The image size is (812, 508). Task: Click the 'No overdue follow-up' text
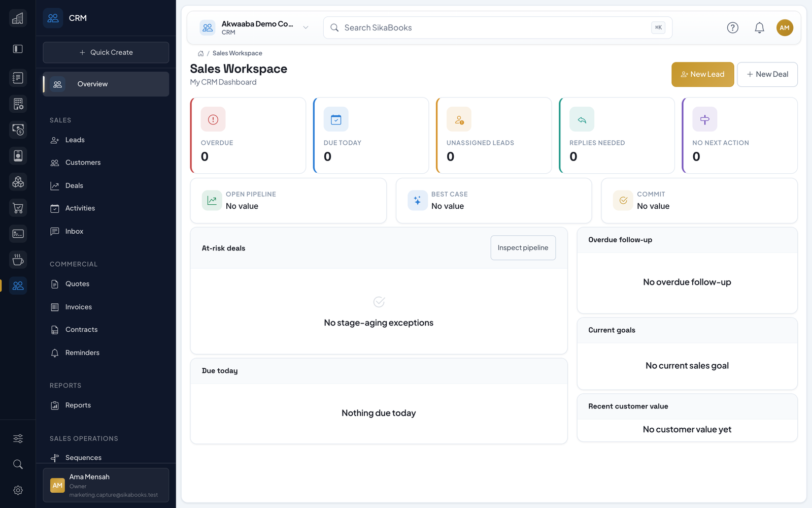[x=687, y=282]
